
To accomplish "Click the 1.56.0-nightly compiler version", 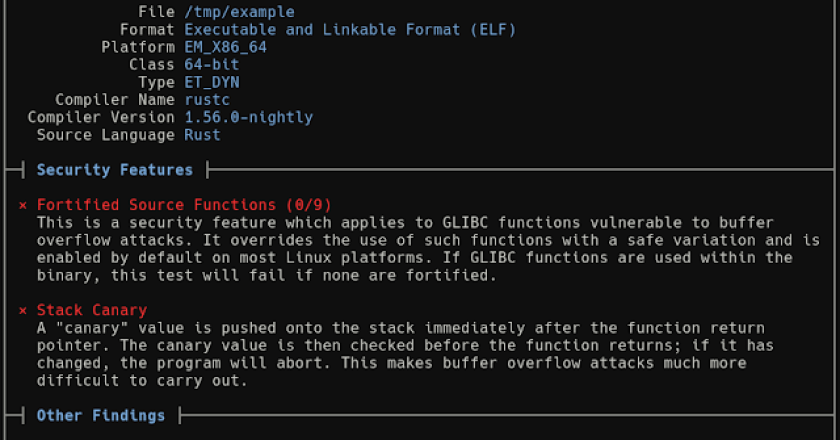I will point(248,117).
